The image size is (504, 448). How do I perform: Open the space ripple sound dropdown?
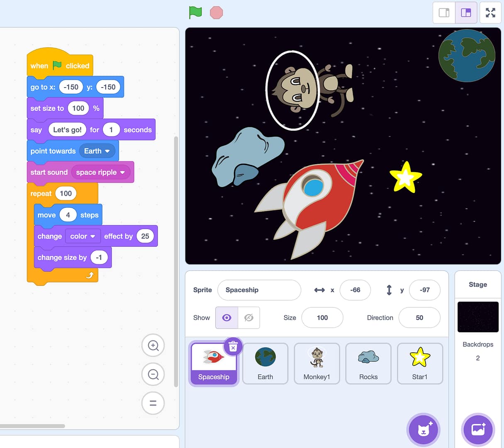pos(100,172)
